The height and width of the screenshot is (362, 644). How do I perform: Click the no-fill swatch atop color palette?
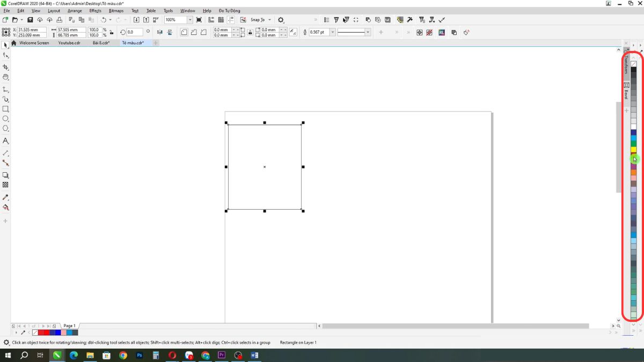coord(633,64)
